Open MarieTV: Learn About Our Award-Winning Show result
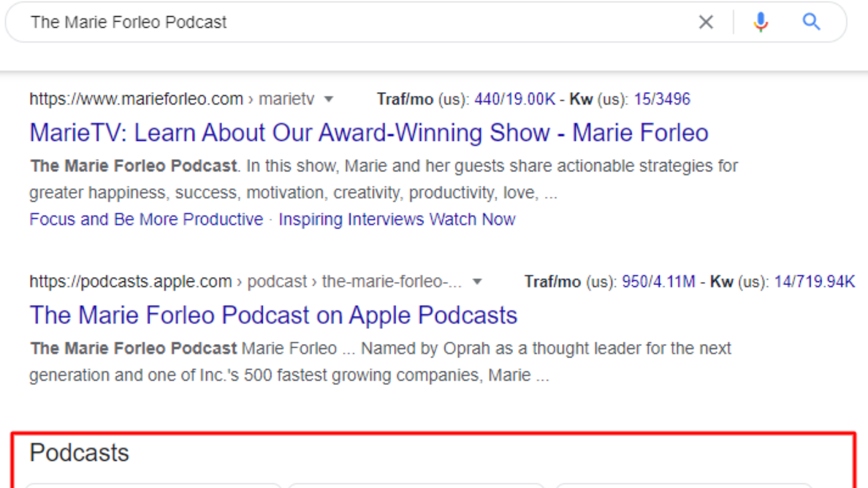The width and height of the screenshot is (868, 488). click(369, 133)
